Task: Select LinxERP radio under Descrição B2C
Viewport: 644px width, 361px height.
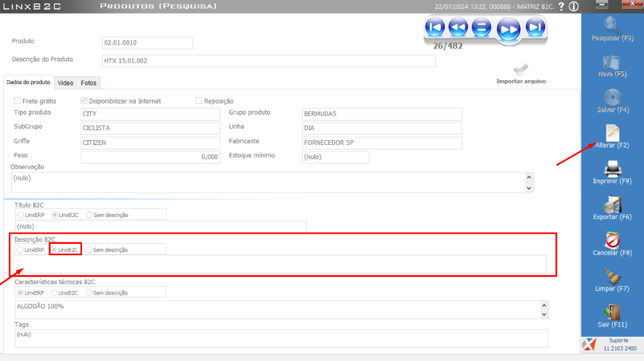Action: click(x=20, y=250)
